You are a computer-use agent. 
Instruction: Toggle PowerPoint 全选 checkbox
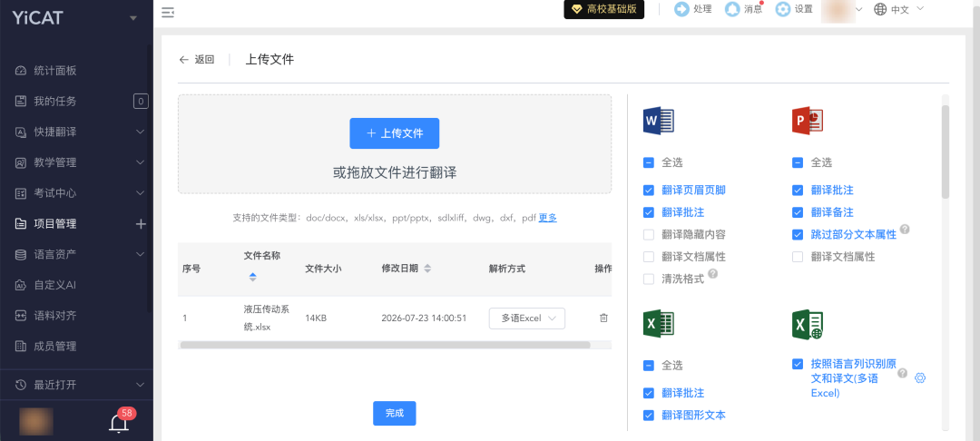(x=798, y=163)
